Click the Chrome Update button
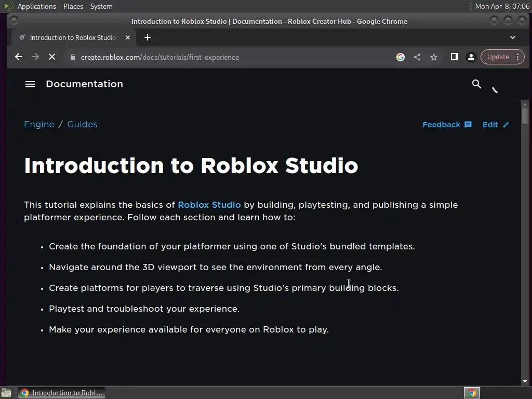Image resolution: width=532 pixels, height=399 pixels. [498, 57]
